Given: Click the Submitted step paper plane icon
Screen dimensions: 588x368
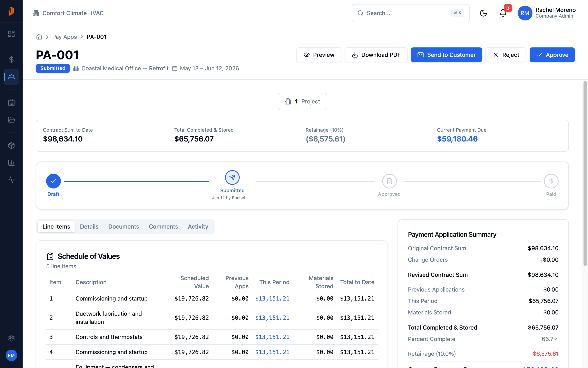Looking at the screenshot, I should (x=232, y=177).
